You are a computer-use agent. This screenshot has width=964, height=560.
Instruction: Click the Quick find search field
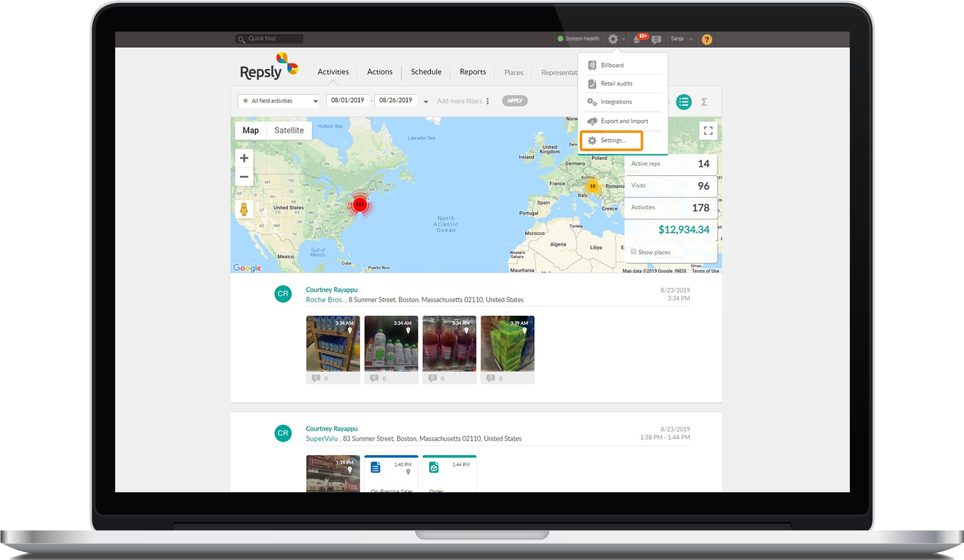[x=270, y=39]
